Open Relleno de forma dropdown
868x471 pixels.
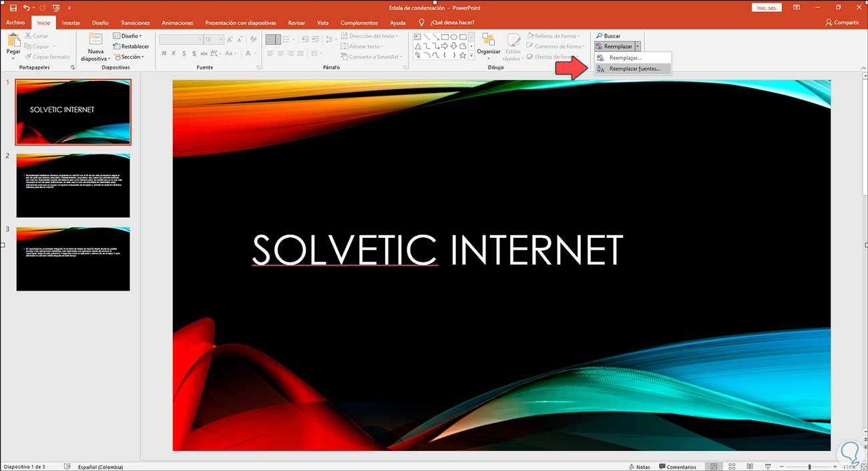(x=552, y=36)
